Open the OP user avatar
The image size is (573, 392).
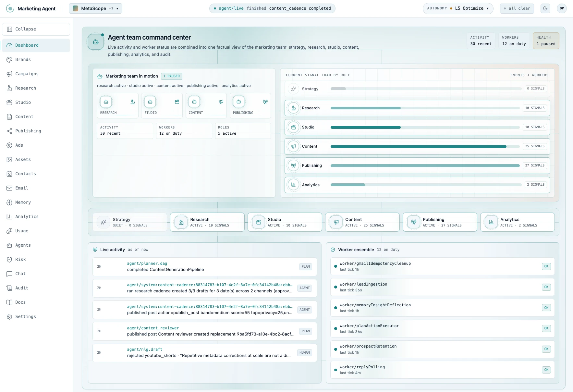pos(562,8)
